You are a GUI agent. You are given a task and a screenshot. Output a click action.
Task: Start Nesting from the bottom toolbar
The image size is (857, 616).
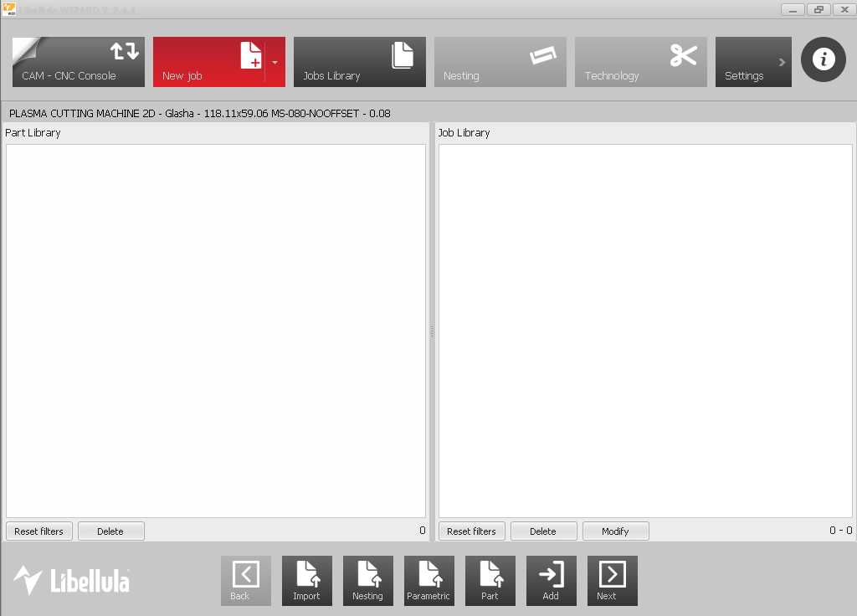pos(367,580)
